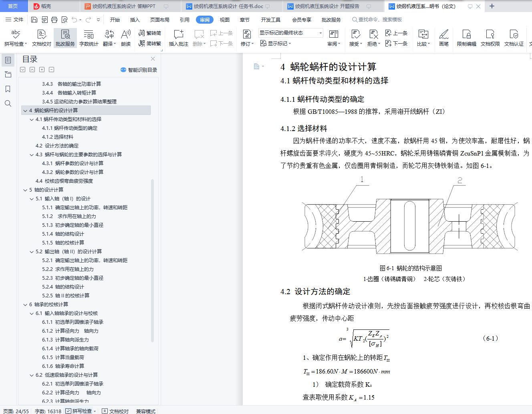Select the 画笔 pen tool
Image resolution: width=532 pixels, height=414 pixels.
click(x=444, y=38)
